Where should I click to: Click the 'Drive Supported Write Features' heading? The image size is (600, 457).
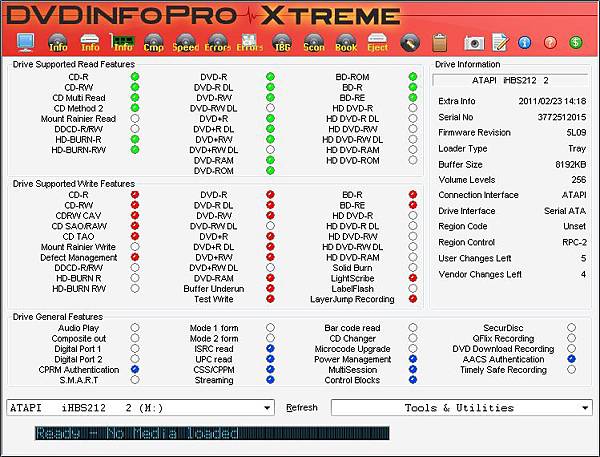(74, 184)
